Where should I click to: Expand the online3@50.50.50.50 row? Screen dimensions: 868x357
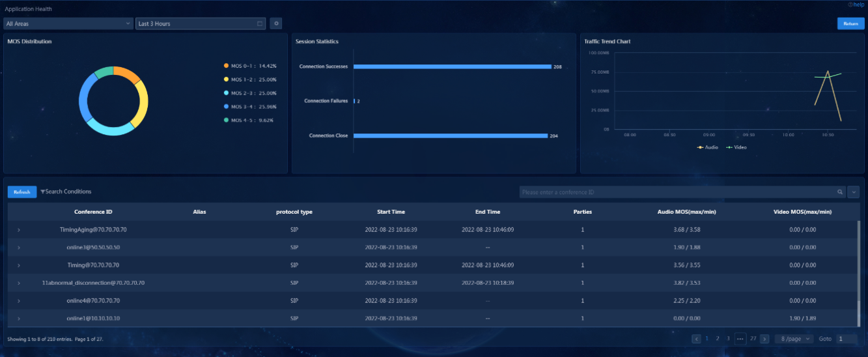(x=19, y=248)
